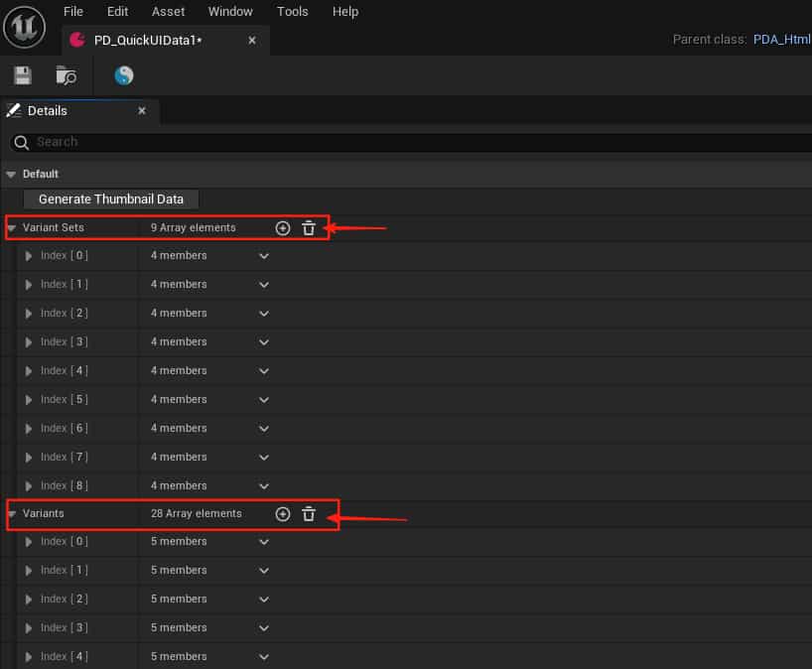Image resolution: width=812 pixels, height=669 pixels.
Task: Collapse the Variants array section
Action: (x=12, y=513)
